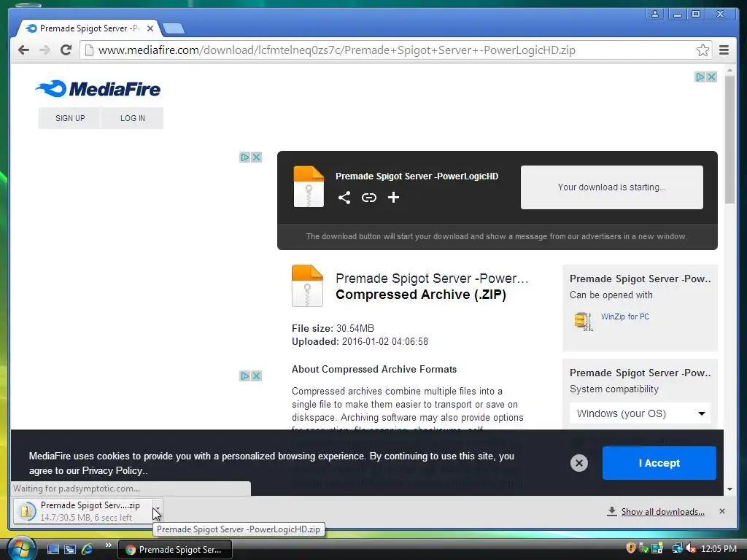
Task: Click the 'Your download is starting...' button
Action: [612, 187]
